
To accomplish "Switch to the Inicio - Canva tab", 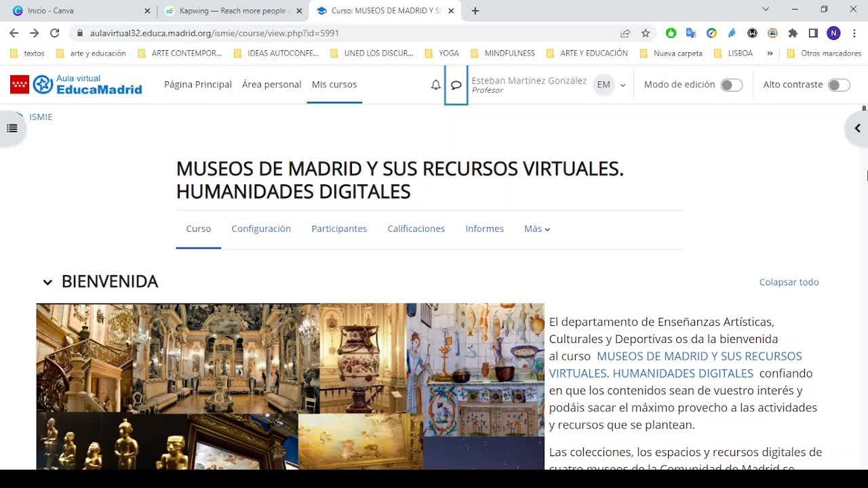I will coord(81,11).
